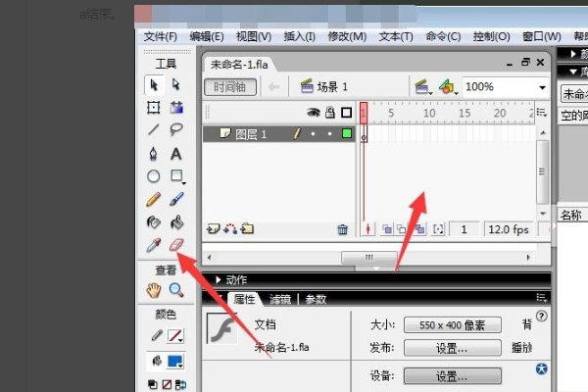Select the Hand tool

154,290
